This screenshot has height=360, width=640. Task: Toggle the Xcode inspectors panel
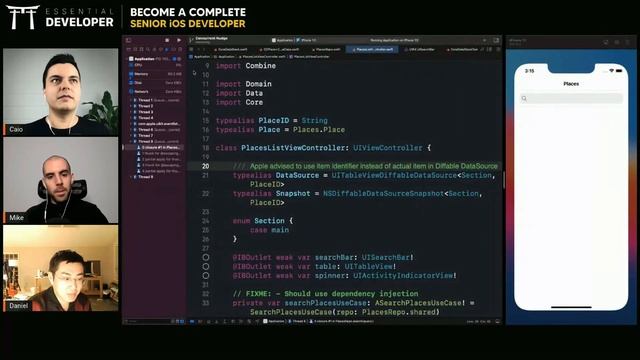[x=496, y=40]
